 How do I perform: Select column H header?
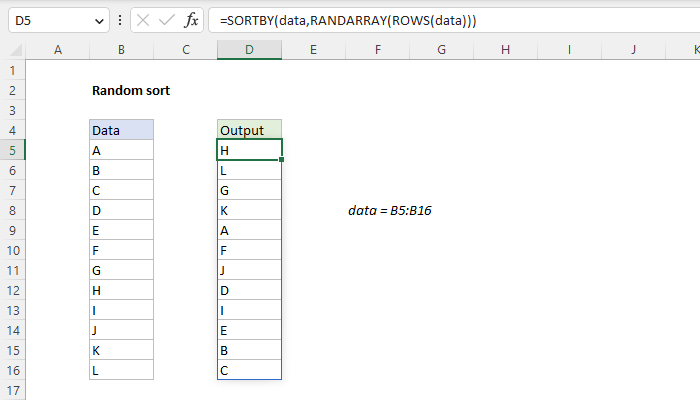point(505,50)
